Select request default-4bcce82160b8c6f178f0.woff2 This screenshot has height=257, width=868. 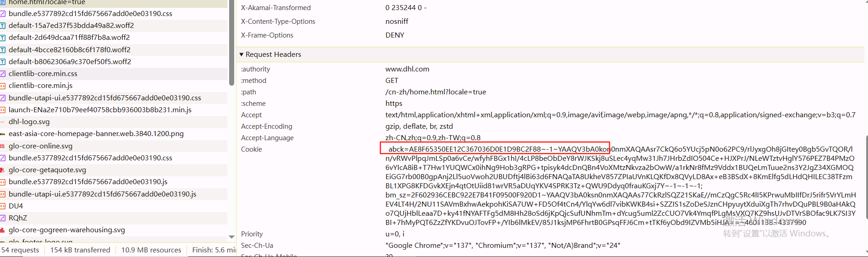click(x=114, y=49)
